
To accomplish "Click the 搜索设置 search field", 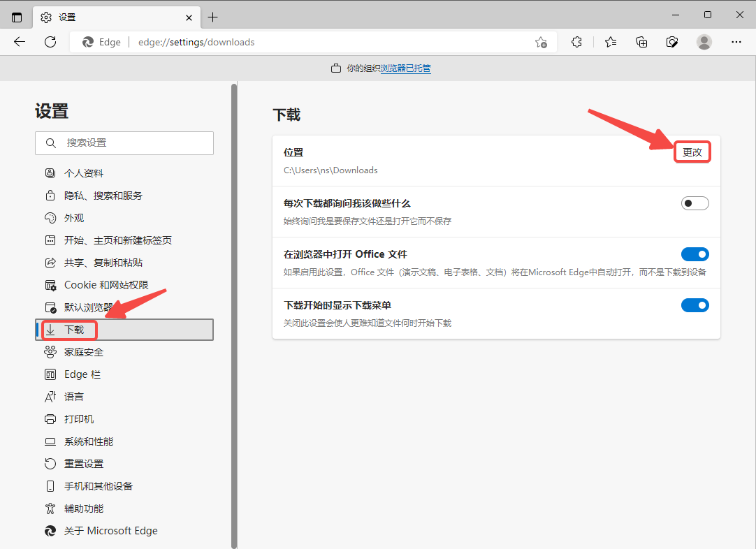I will click(124, 143).
